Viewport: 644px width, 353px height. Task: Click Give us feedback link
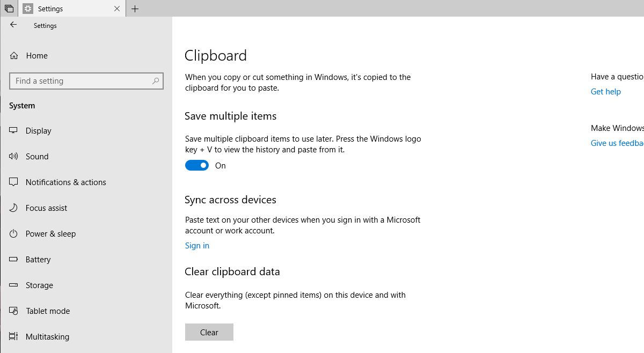617,143
